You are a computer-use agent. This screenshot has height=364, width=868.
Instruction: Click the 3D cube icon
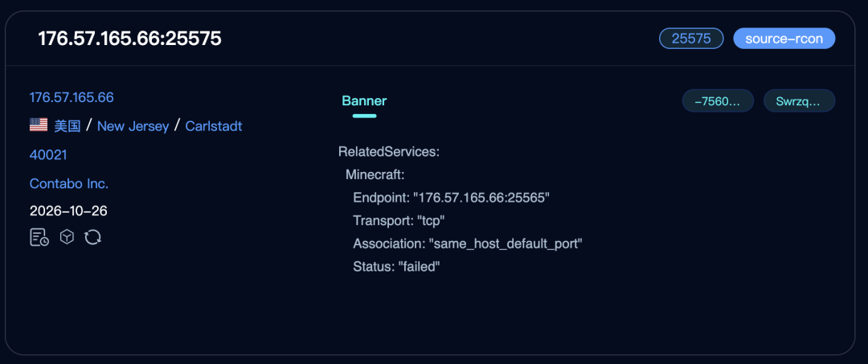[67, 238]
